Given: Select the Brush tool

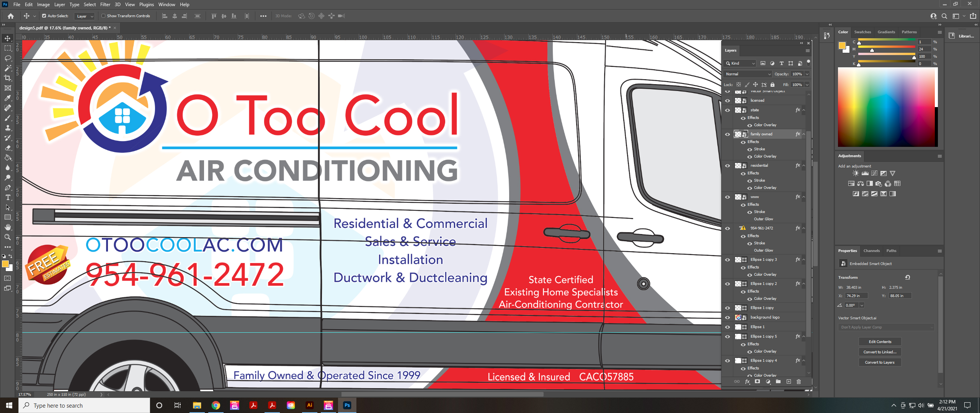Looking at the screenshot, I should 8,118.
